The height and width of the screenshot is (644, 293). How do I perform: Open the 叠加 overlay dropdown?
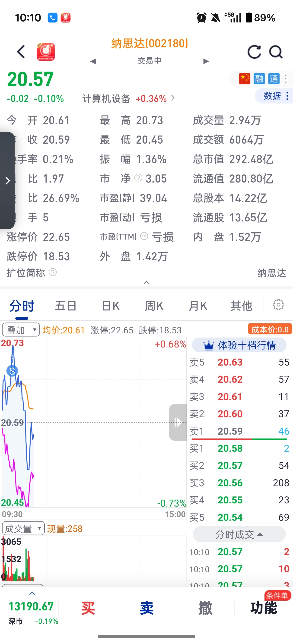[x=21, y=330]
